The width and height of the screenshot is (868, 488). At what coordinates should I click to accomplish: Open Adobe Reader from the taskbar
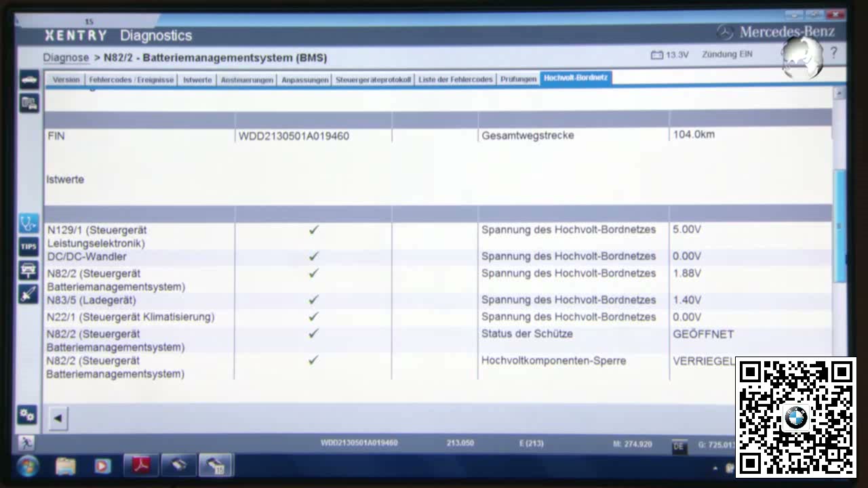point(141,466)
